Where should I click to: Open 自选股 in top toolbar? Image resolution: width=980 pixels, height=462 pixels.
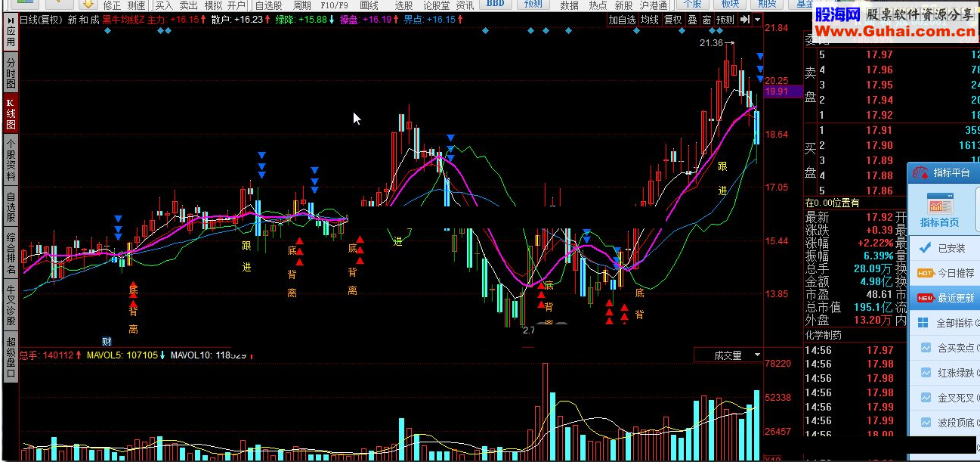pyautogui.click(x=269, y=5)
